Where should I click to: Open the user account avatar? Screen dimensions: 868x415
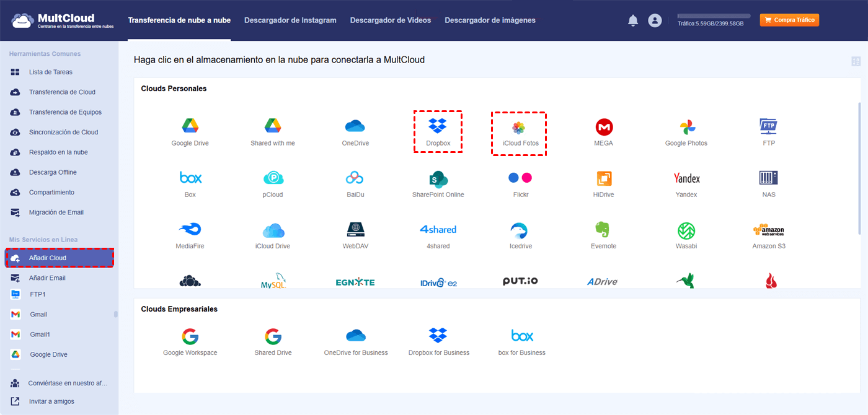click(x=655, y=20)
